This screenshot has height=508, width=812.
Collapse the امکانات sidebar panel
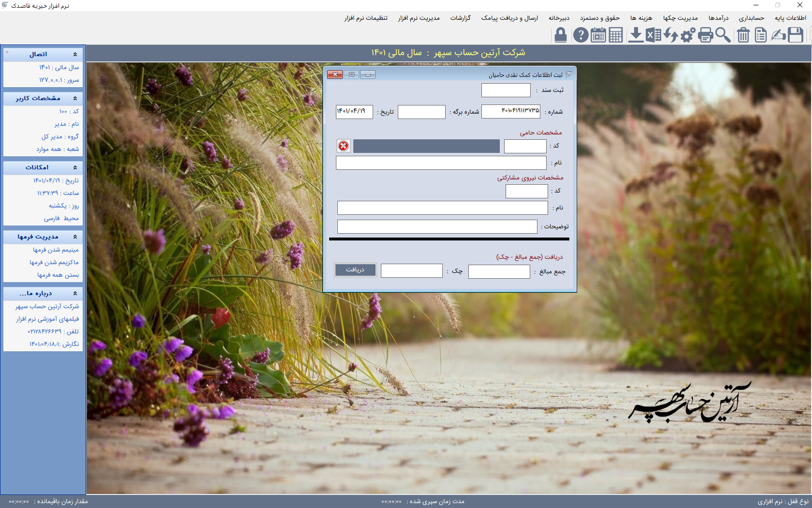coord(75,167)
